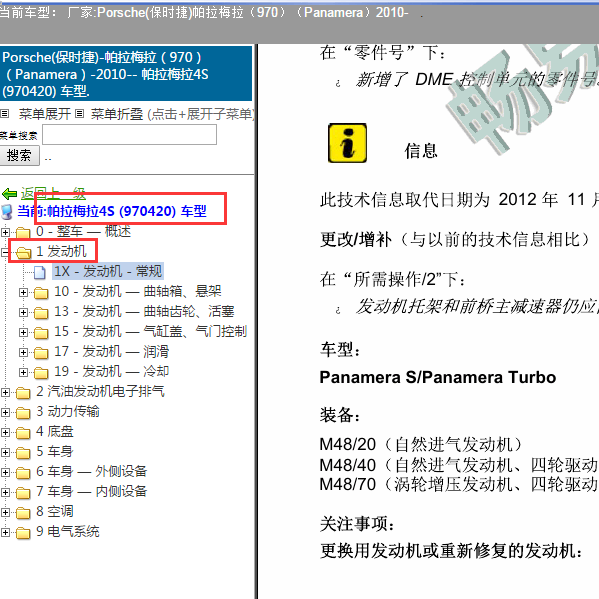Select the 1 发动机 tree item
The width and height of the screenshot is (599, 599).
point(61,251)
